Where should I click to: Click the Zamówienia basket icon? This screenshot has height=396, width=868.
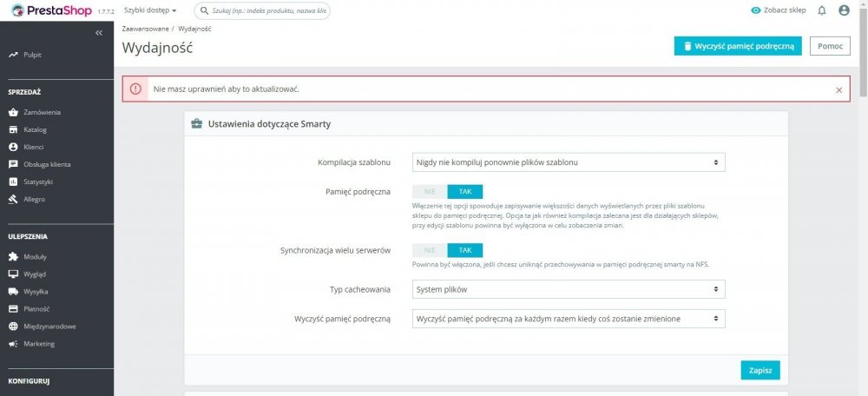tap(13, 112)
